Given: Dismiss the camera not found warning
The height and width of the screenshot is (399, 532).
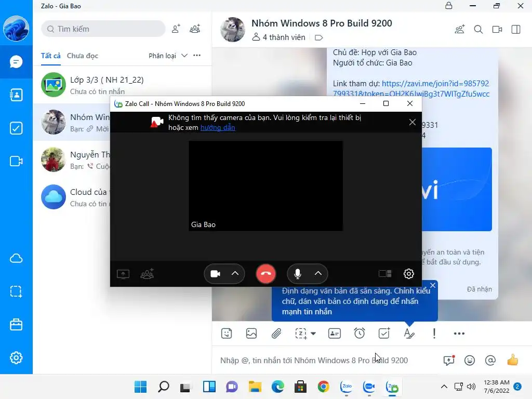Looking at the screenshot, I should (x=412, y=123).
